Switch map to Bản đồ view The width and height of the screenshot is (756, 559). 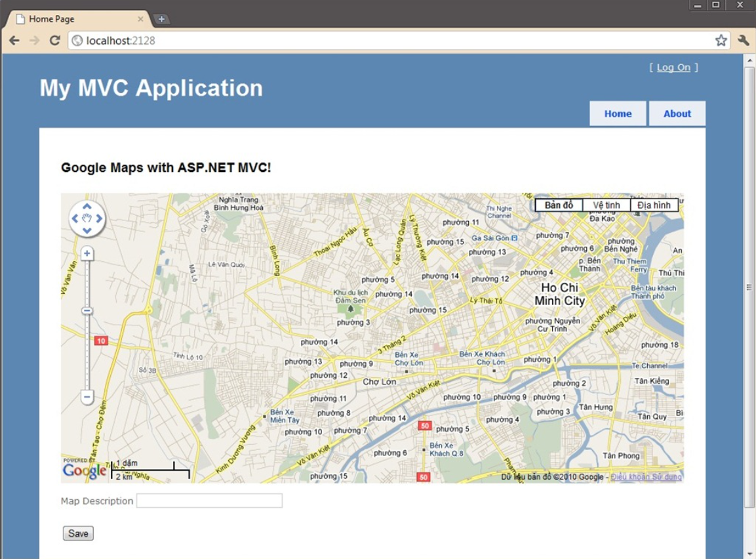click(x=559, y=205)
